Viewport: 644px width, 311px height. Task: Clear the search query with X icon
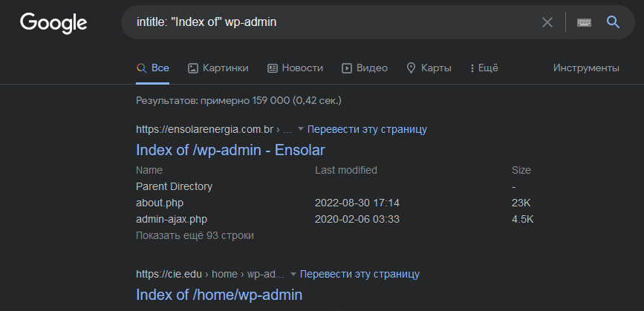tap(547, 22)
